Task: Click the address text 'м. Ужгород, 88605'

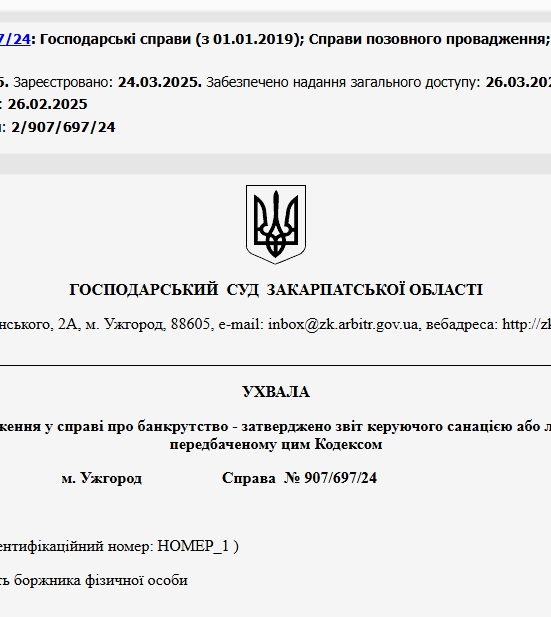Action: (148, 324)
